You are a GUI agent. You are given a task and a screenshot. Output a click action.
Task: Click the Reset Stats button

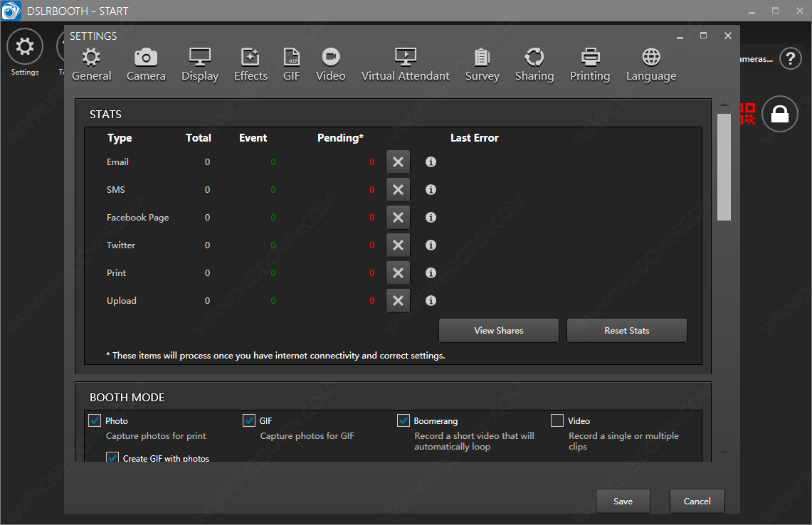626,330
